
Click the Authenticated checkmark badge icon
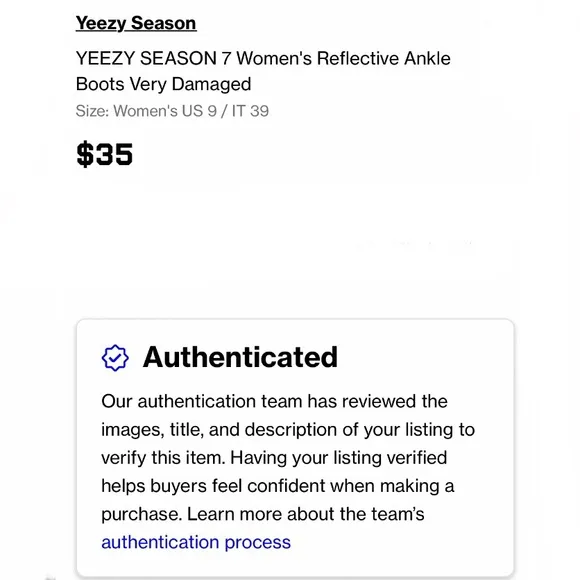115,358
